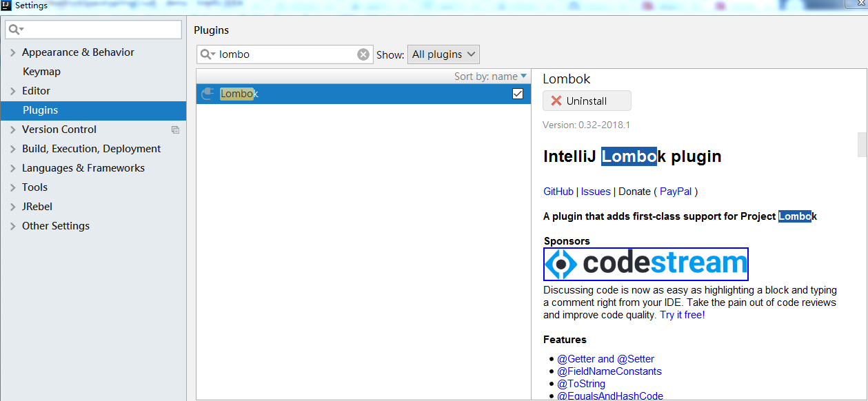Select the Version Control label

coord(59,130)
